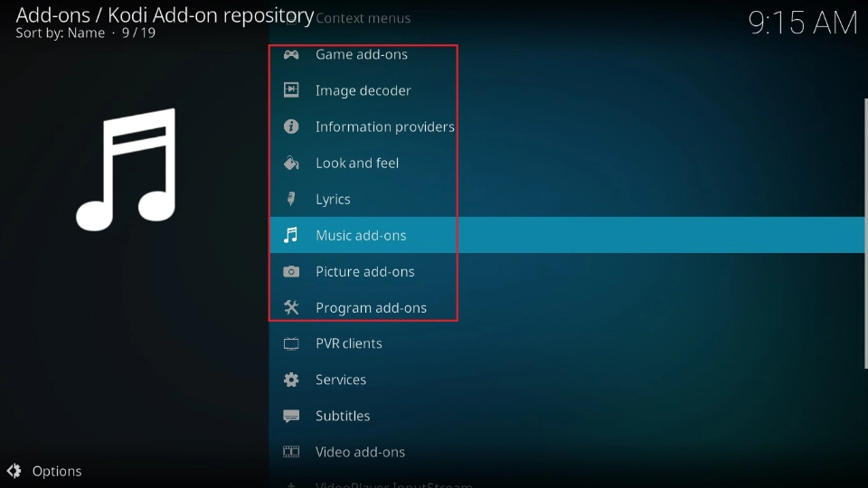
Task: Click the Image decoder icon
Action: [291, 90]
